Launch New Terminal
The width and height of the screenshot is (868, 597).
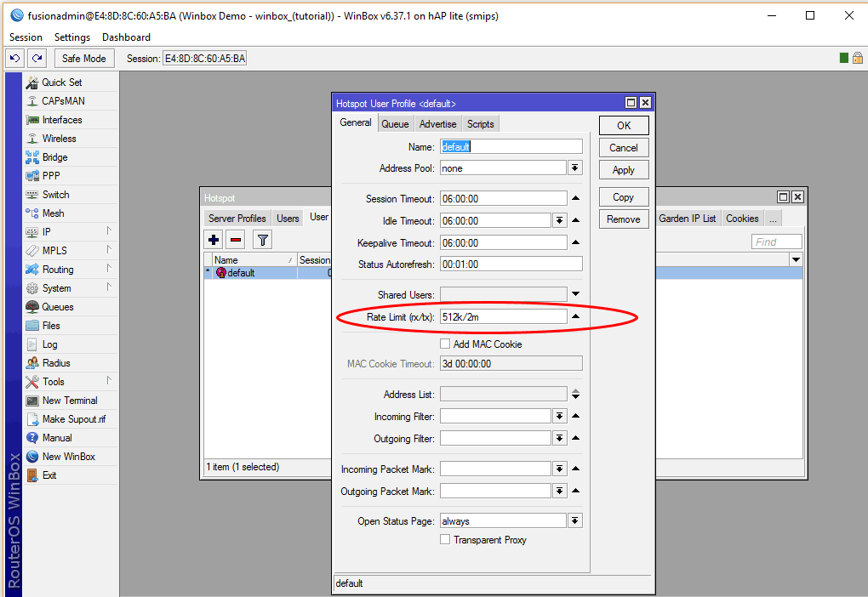(71, 401)
